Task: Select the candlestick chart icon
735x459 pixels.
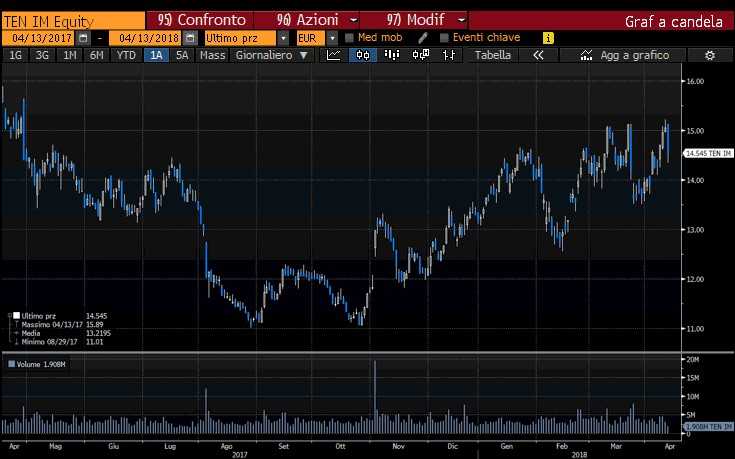Action: 362,55
